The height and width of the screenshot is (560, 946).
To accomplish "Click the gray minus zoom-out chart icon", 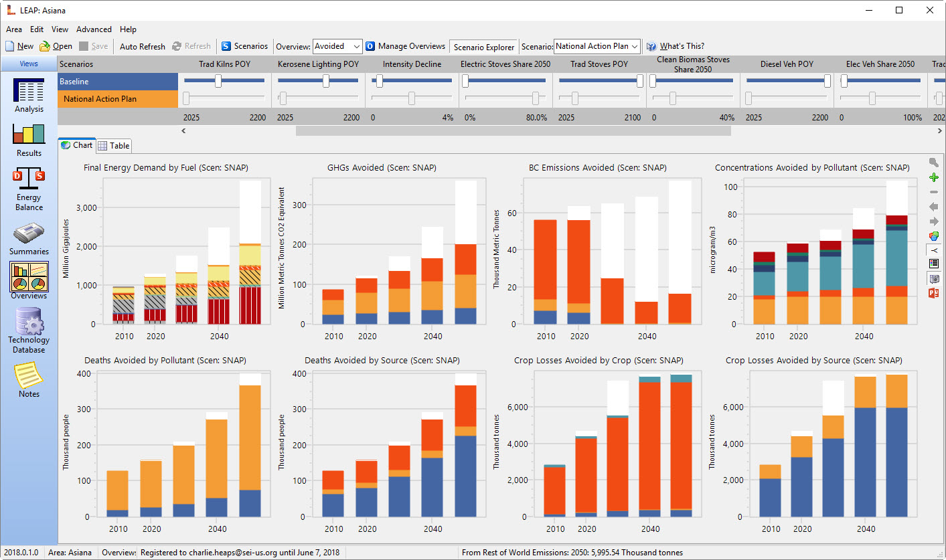I will point(934,192).
